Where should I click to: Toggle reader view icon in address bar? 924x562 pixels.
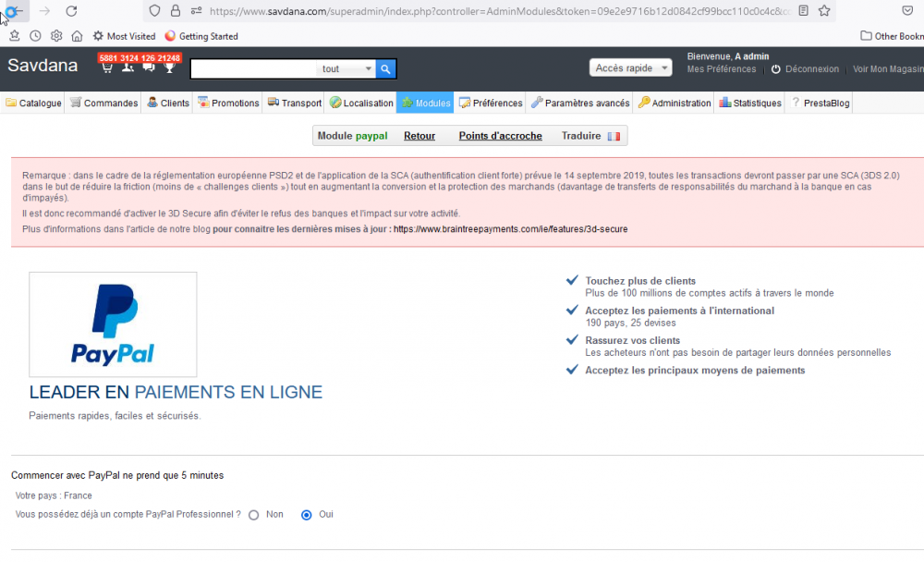[803, 10]
